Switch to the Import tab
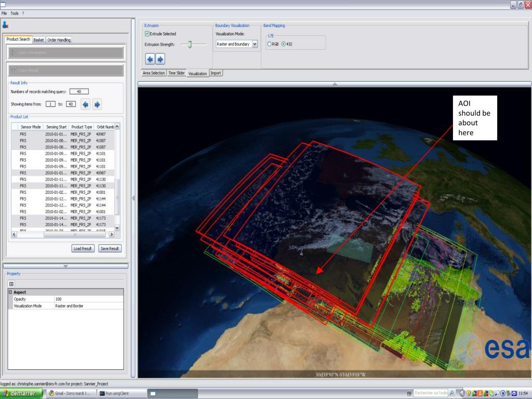 click(x=216, y=73)
